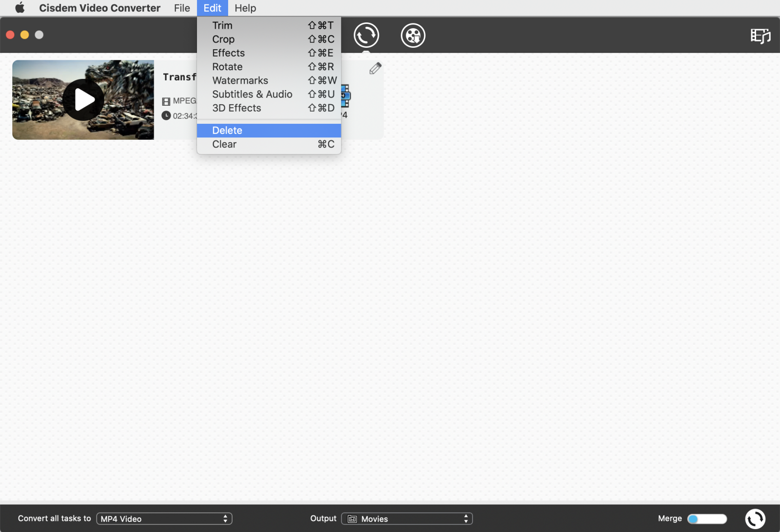Start conversion with the round convert button
Screen dimensions: 780x532
[755, 519]
